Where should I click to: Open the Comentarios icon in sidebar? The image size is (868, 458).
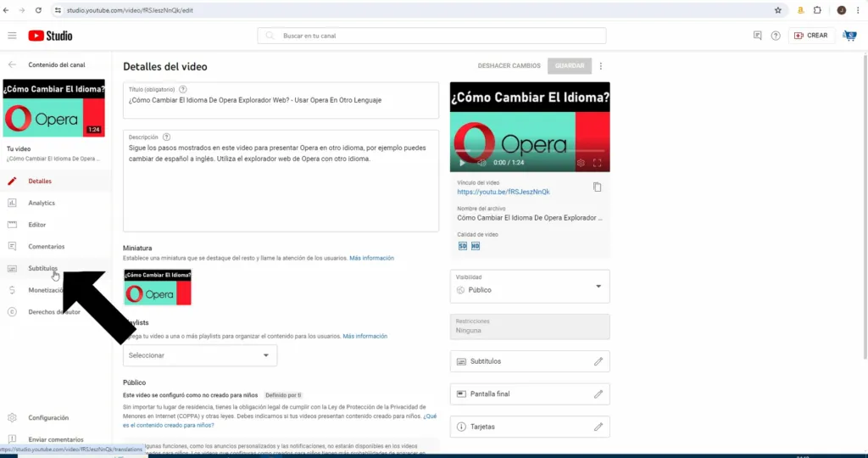point(12,247)
